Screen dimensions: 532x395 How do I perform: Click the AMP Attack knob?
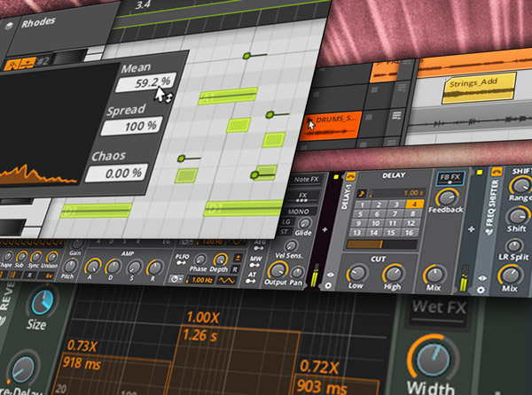pyautogui.click(x=92, y=267)
